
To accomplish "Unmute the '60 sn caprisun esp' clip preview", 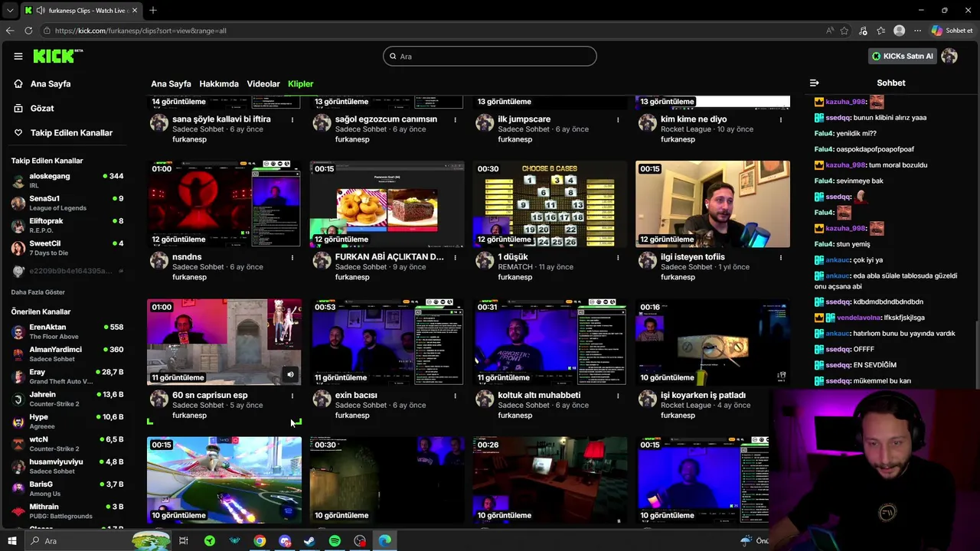I will pos(290,374).
